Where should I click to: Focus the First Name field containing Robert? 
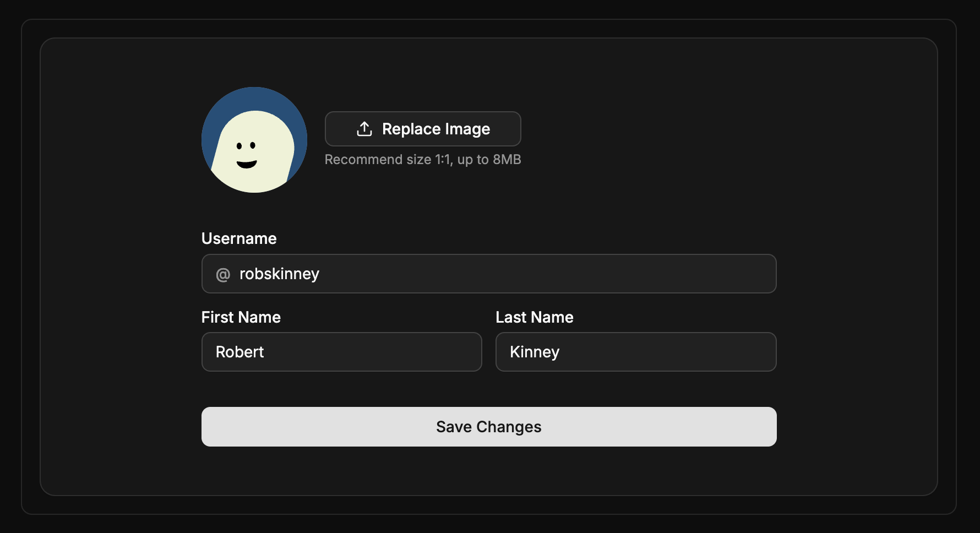click(x=341, y=352)
